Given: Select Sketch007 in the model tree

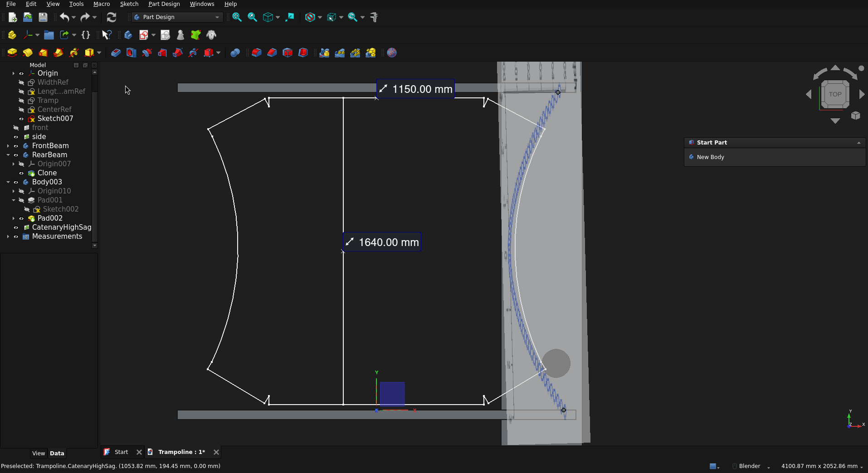Looking at the screenshot, I should coord(55,119).
